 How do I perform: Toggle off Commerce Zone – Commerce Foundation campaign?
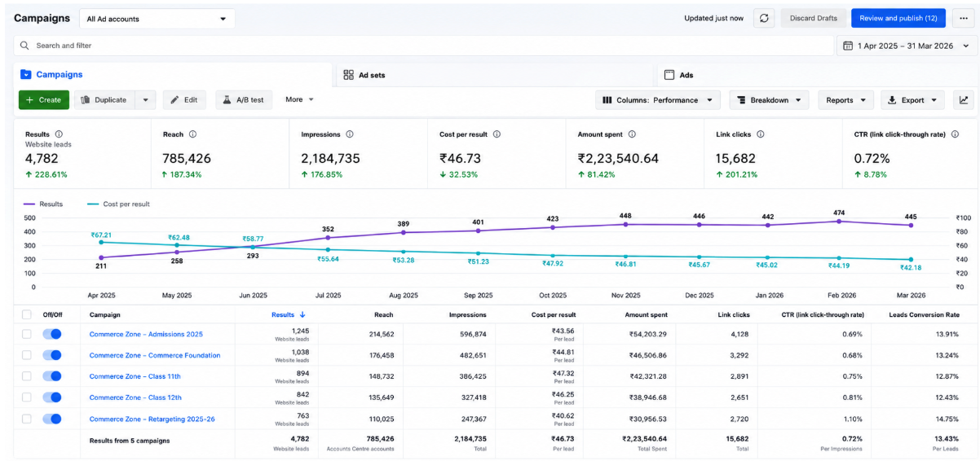(52, 355)
